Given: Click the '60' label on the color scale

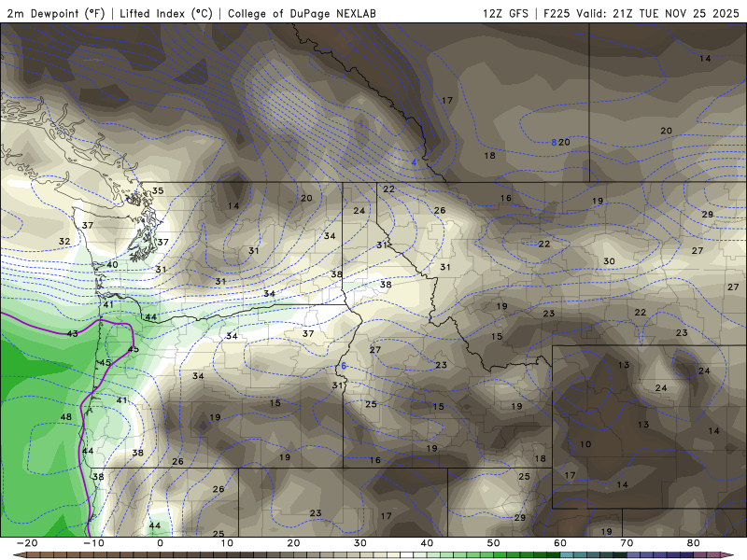Looking at the screenshot, I should tap(560, 543).
